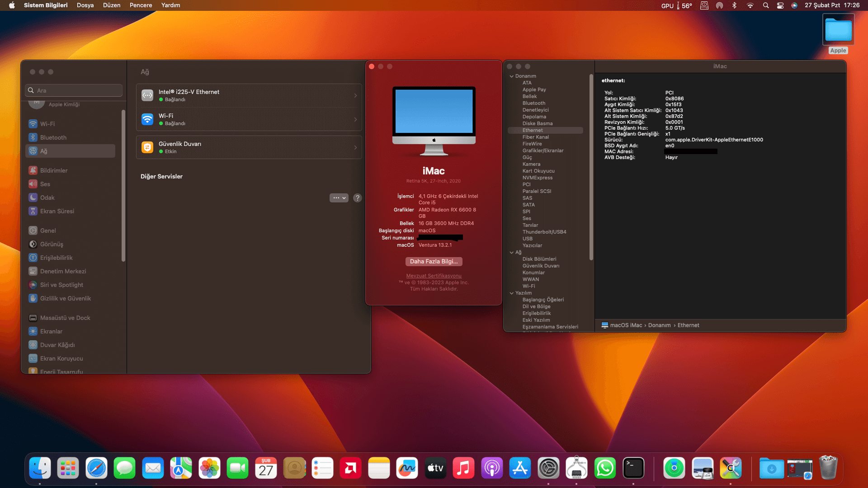
Task: Click the Daha Fazla Bilgi button
Action: tap(434, 262)
